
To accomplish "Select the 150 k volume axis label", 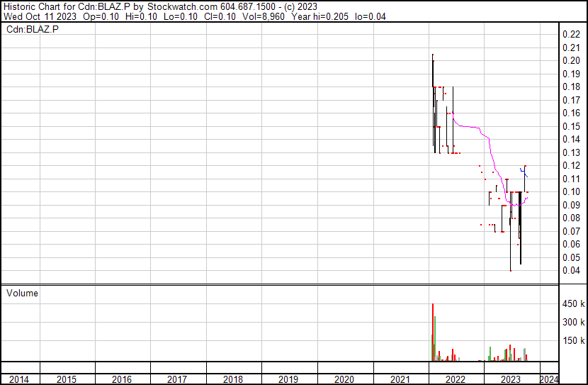I will [x=572, y=341].
